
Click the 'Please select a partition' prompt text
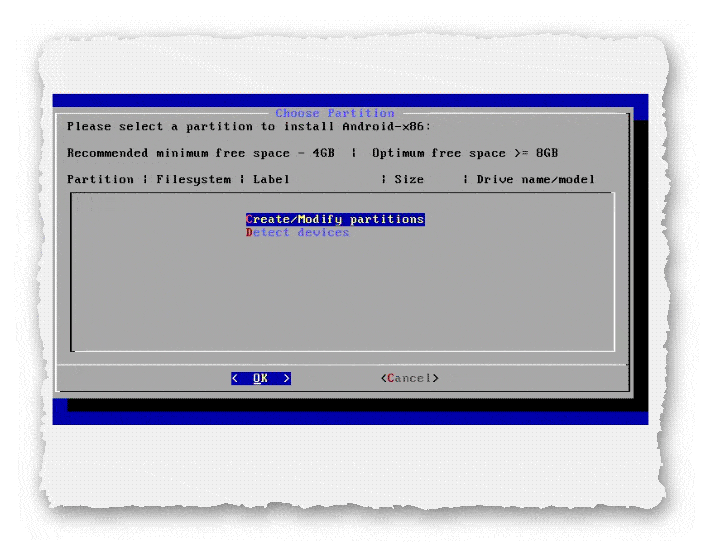[249, 127]
